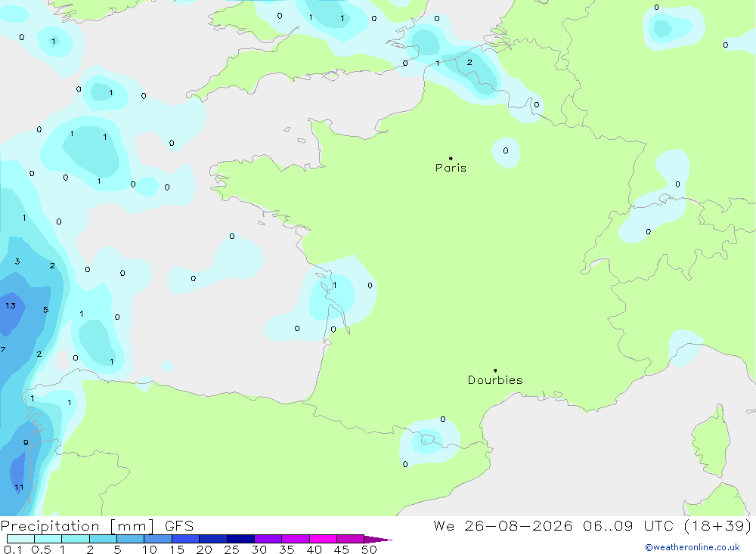
Task: Pick the 20–25 mm legend swatch
Action: pyautogui.click(x=213, y=539)
